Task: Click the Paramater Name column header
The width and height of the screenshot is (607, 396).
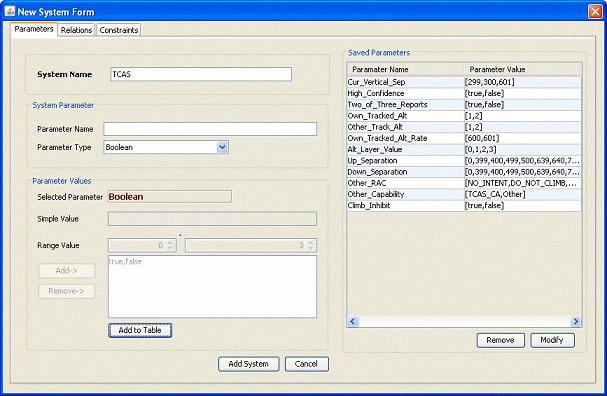Action: 406,70
